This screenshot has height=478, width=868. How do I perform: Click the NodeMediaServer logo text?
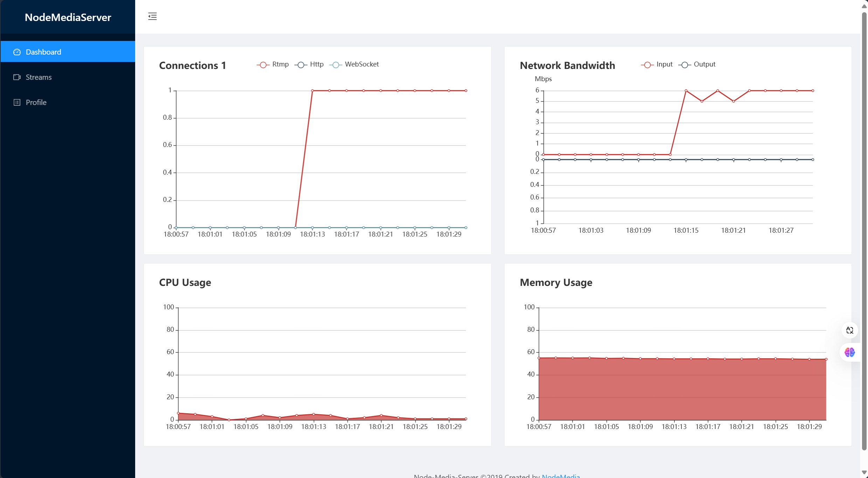pyautogui.click(x=68, y=17)
